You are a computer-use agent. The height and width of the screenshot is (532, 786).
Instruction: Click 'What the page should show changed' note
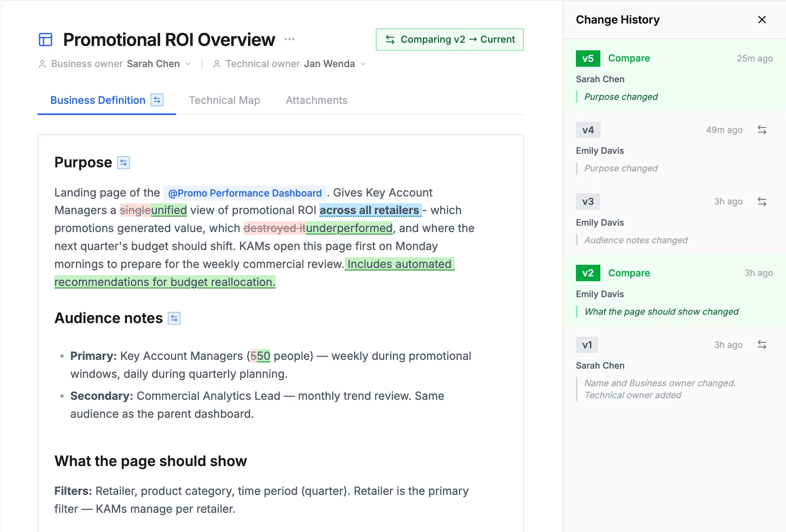click(661, 312)
